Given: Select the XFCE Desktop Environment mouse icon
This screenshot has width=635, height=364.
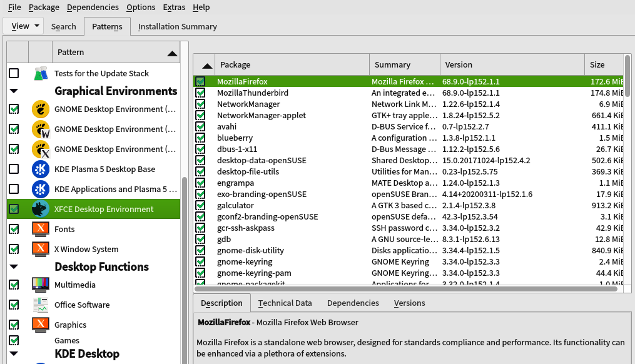Looking at the screenshot, I should [x=39, y=208].
